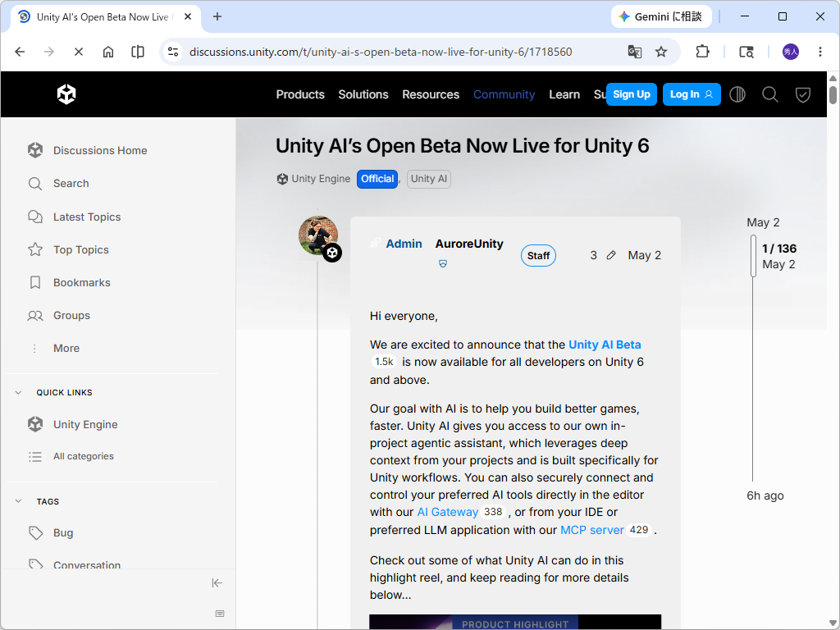Open the Solutions menu

coord(363,94)
